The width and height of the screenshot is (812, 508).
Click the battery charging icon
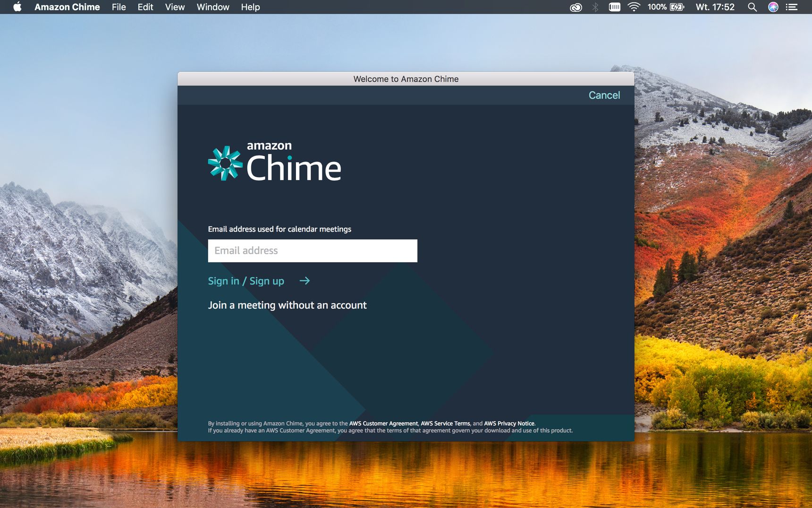677,7
